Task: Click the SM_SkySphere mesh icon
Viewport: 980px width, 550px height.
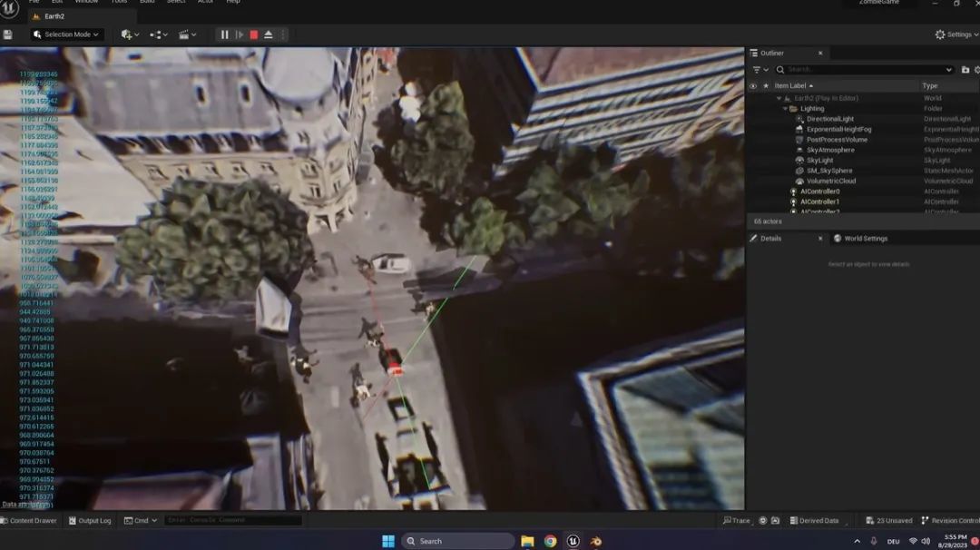Action: click(x=799, y=171)
